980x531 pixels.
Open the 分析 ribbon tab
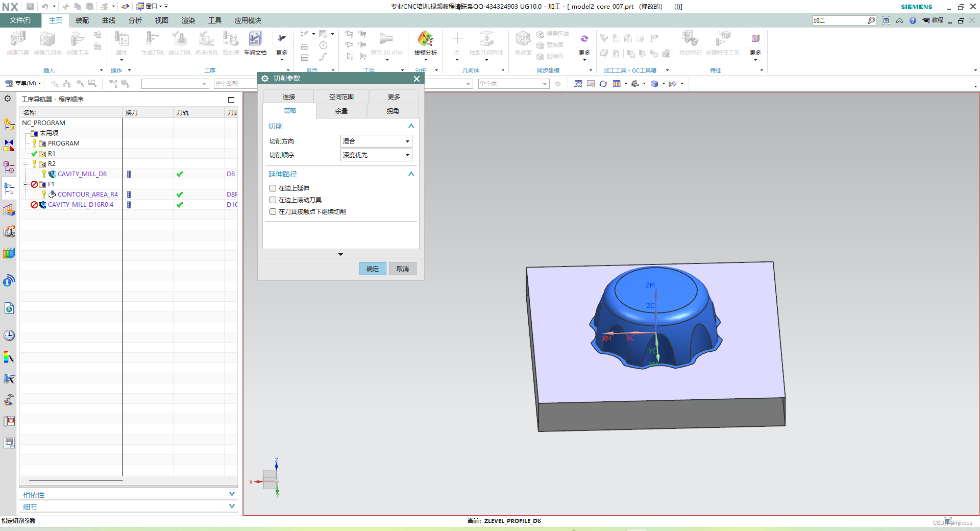135,20
